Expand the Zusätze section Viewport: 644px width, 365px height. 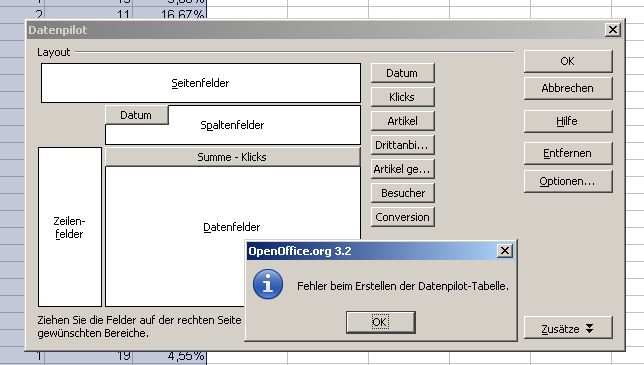point(568,328)
